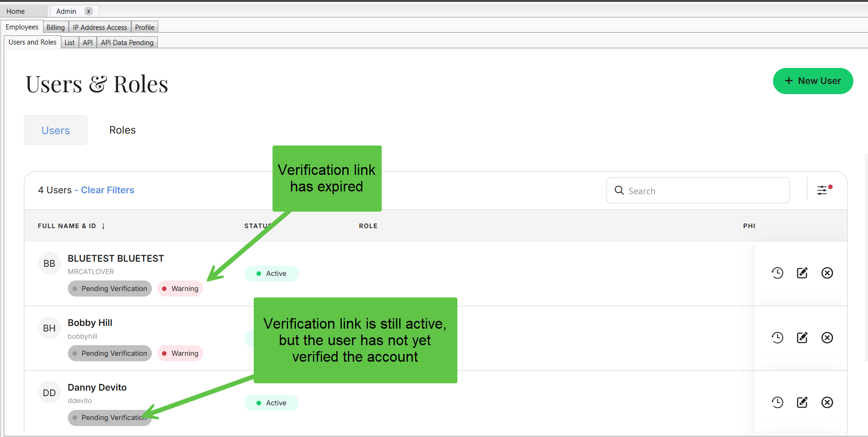Click BLUETEST's Warning badge

(x=180, y=289)
